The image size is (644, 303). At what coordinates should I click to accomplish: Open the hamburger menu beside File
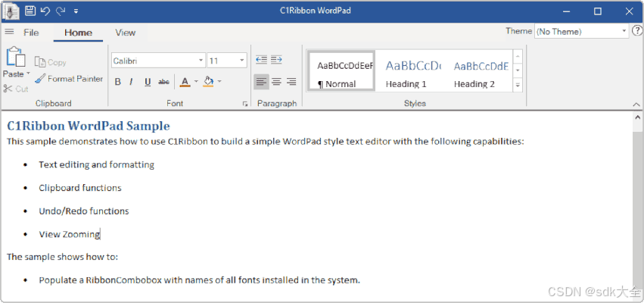(9, 32)
